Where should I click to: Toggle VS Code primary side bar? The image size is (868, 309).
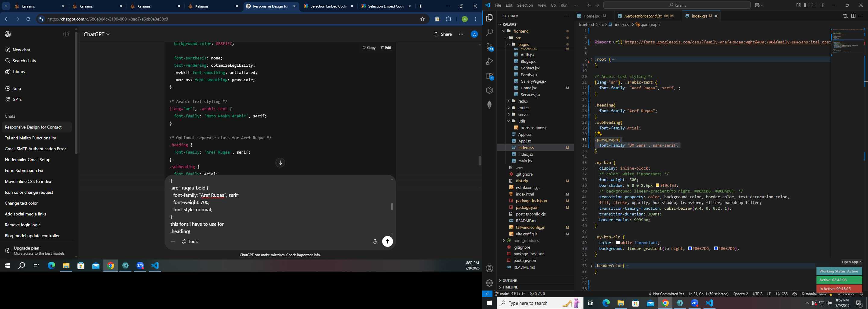806,5
